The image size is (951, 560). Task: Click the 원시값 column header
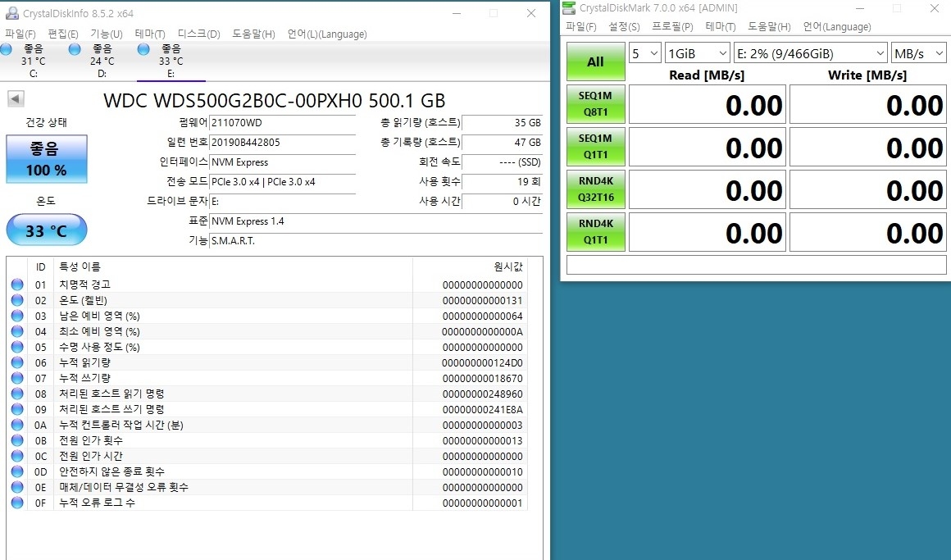click(x=470, y=266)
